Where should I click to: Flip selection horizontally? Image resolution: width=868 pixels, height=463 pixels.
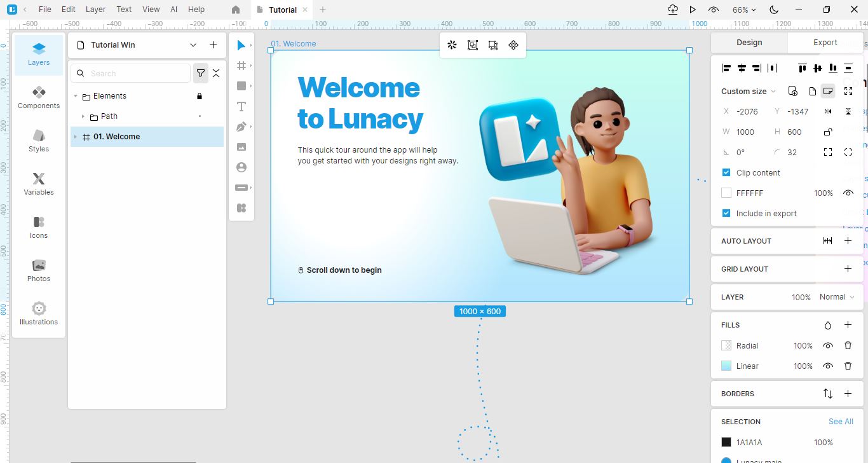828,111
